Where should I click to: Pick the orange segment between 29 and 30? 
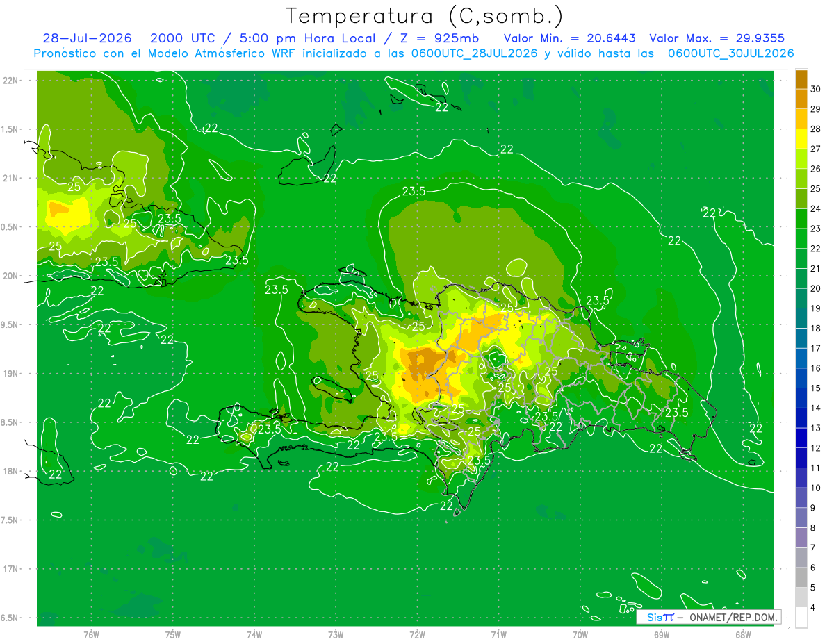[801, 100]
